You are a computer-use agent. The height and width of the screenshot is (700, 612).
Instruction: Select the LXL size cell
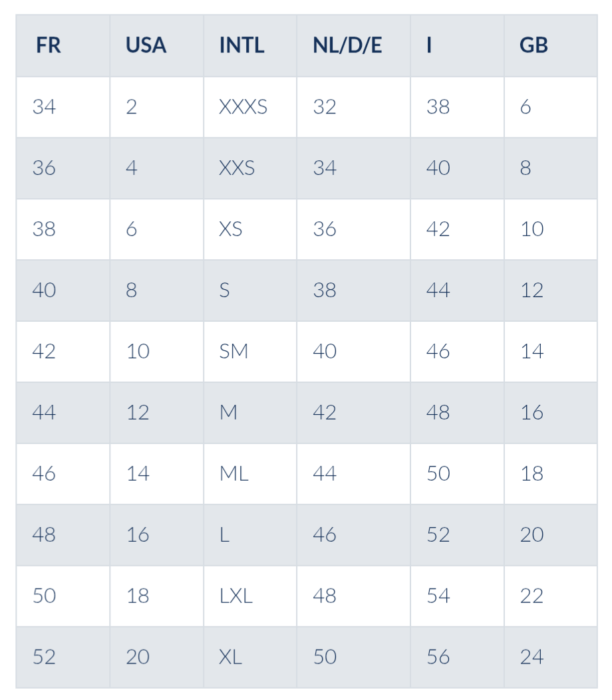(x=250, y=596)
